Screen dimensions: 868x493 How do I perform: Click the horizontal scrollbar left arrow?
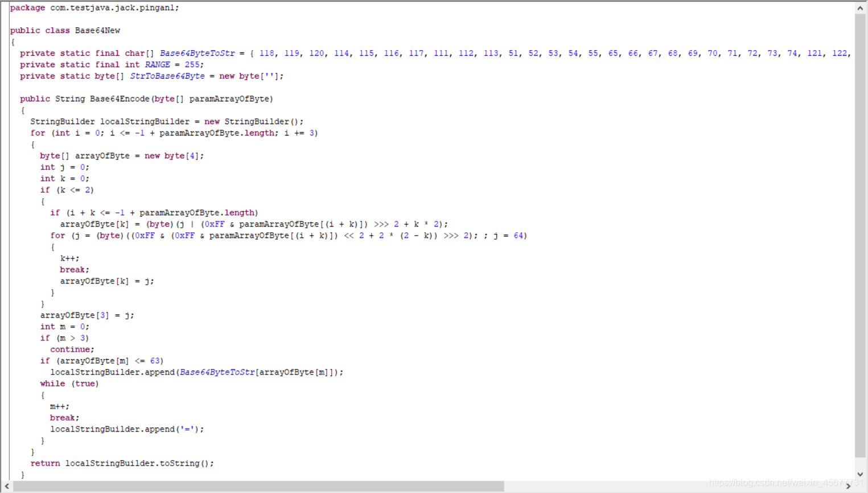(x=7, y=486)
